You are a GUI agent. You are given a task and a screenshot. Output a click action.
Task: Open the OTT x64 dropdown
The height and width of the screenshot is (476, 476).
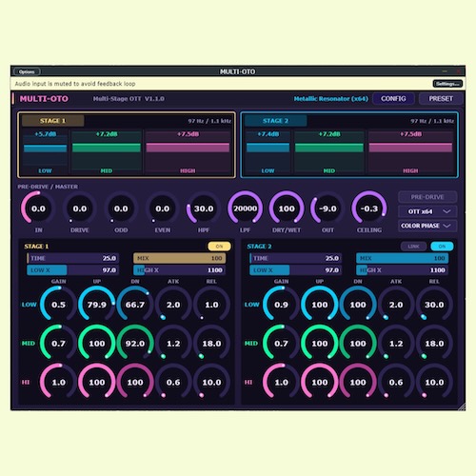tap(427, 211)
